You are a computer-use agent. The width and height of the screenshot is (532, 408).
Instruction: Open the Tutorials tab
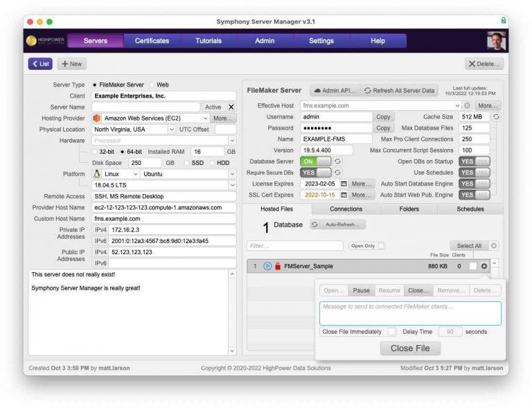click(209, 41)
